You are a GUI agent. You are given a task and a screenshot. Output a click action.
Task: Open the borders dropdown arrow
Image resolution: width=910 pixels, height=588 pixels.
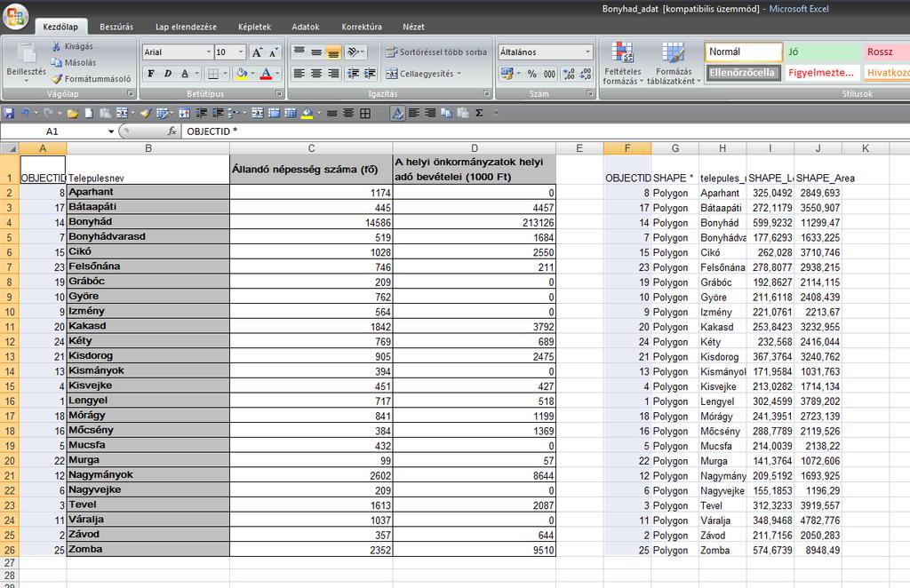pos(225,74)
